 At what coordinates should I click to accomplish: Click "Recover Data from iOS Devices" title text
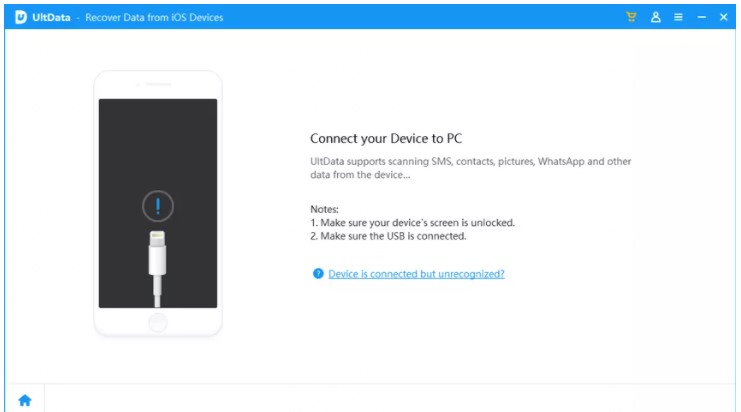tap(157, 18)
